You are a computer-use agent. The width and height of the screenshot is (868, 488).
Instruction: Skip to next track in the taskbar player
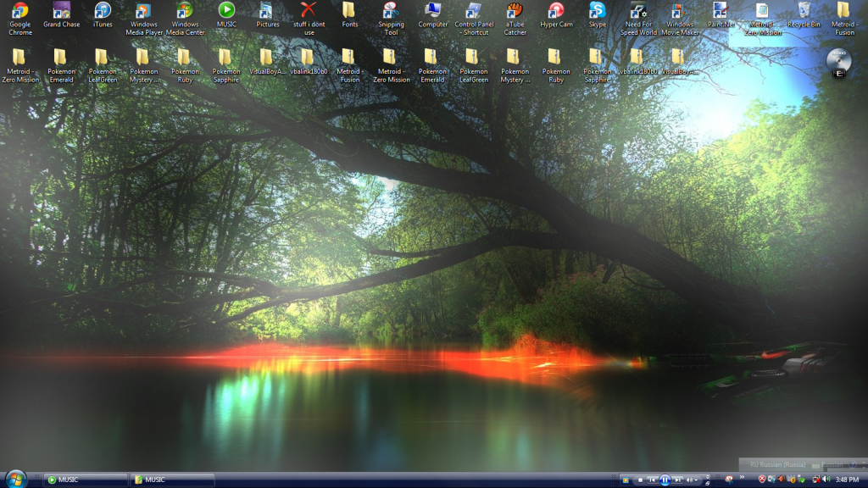click(678, 480)
